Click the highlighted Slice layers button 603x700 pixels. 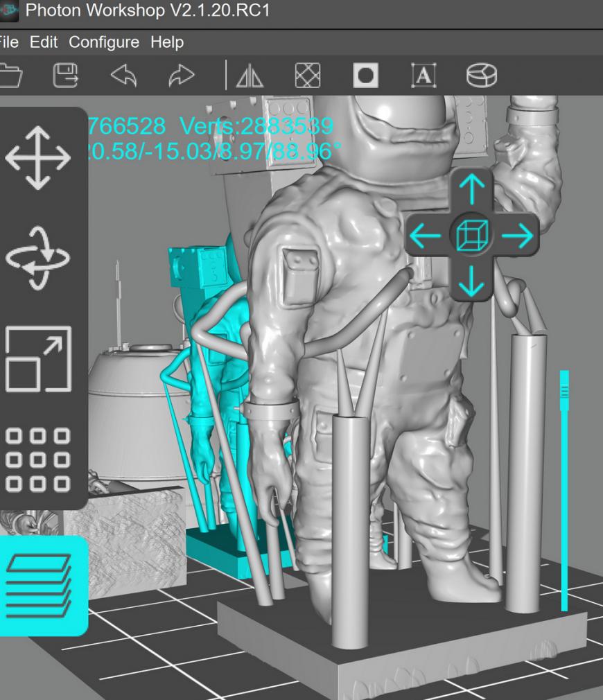(x=39, y=586)
